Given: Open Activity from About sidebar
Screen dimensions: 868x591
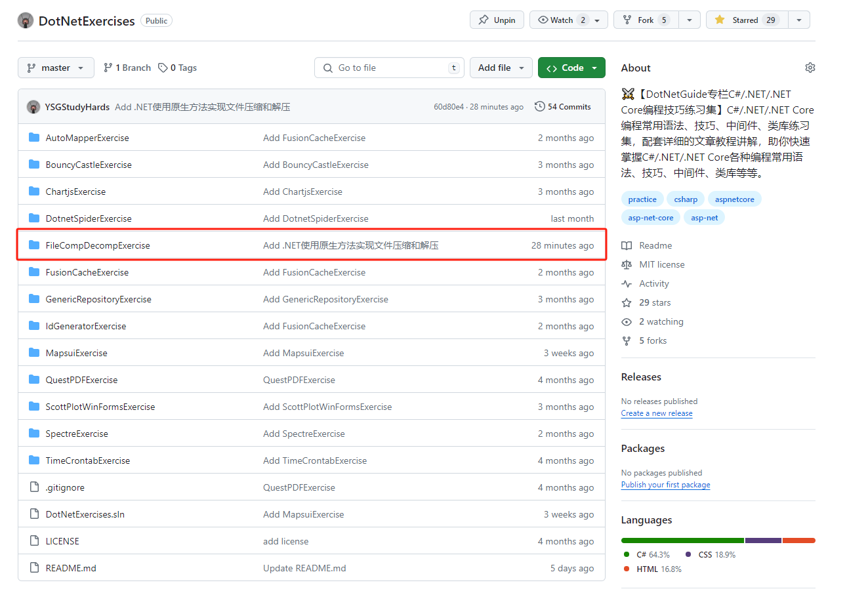Looking at the screenshot, I should coord(653,283).
